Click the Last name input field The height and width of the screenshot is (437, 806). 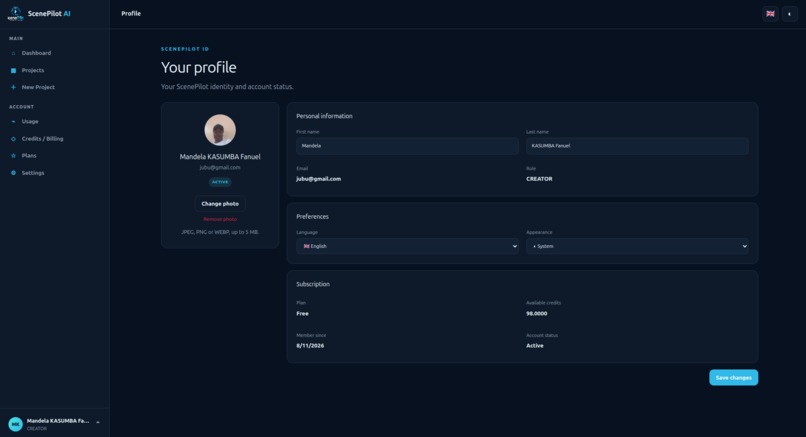tap(637, 146)
